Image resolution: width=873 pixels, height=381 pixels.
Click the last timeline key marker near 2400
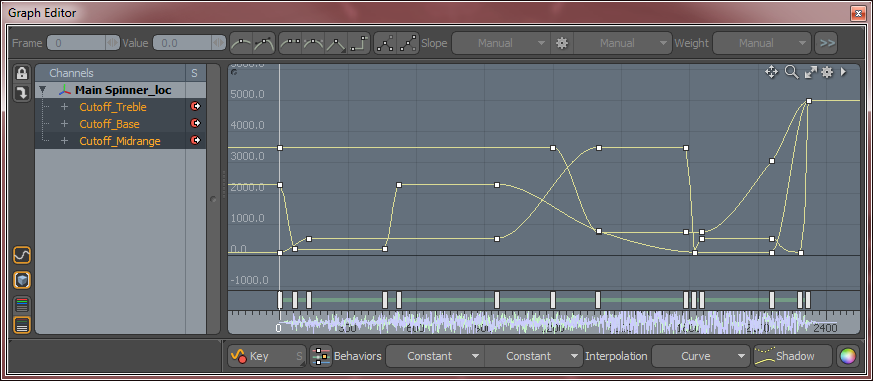pyautogui.click(x=808, y=300)
